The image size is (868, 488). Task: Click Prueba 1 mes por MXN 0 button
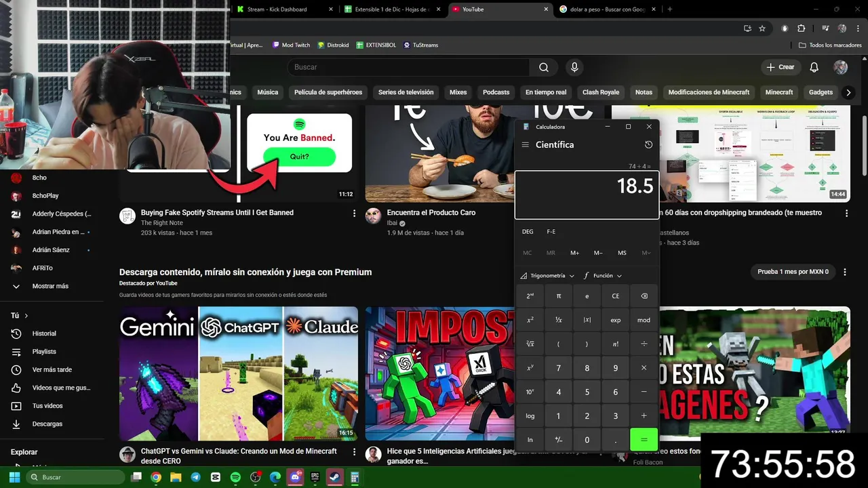(793, 272)
